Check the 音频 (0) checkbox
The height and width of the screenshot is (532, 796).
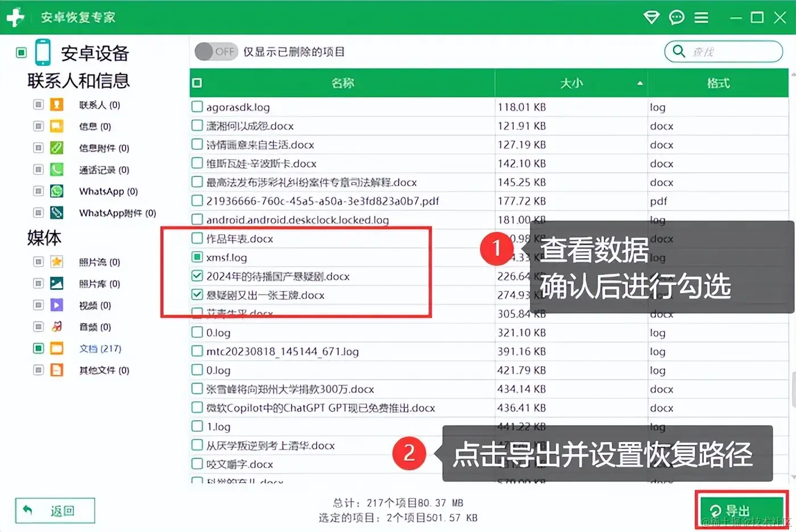(x=38, y=326)
